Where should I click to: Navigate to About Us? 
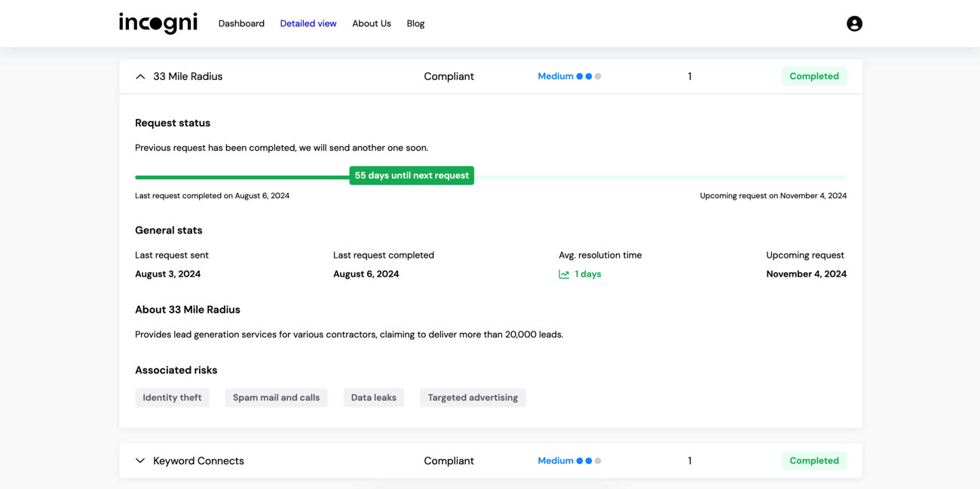pos(372,23)
